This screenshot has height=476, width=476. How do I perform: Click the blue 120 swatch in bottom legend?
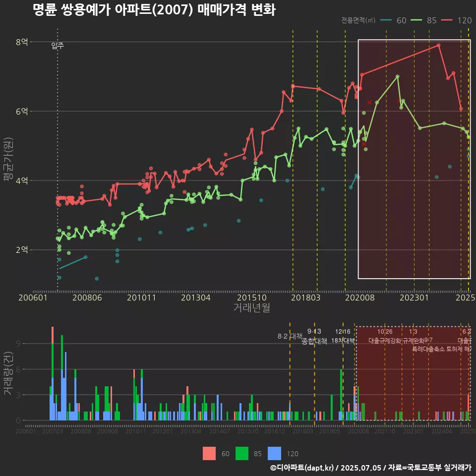click(x=274, y=454)
